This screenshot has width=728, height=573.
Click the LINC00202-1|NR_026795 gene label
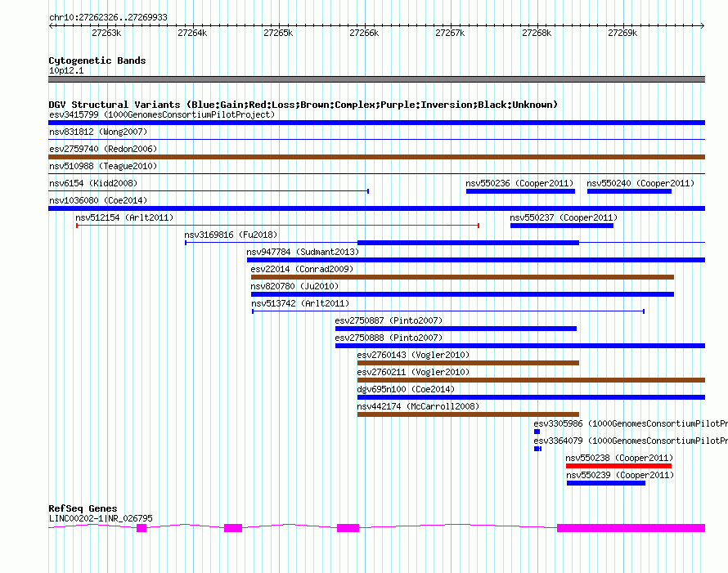101,518
